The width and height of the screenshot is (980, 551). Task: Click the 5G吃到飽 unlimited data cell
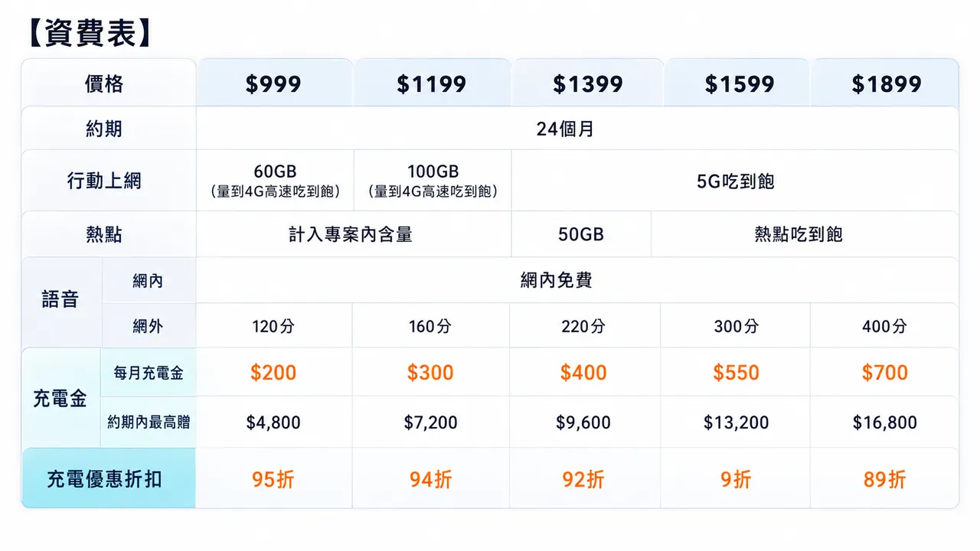coord(735,181)
